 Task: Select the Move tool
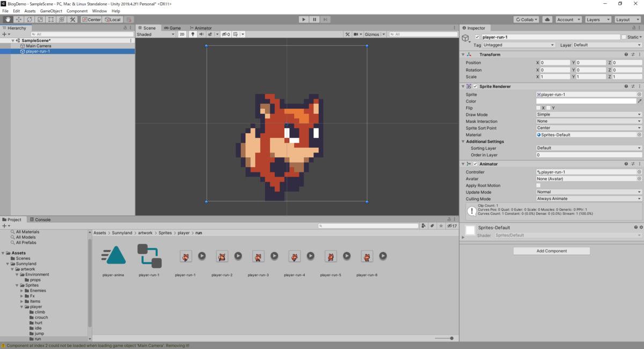point(19,19)
